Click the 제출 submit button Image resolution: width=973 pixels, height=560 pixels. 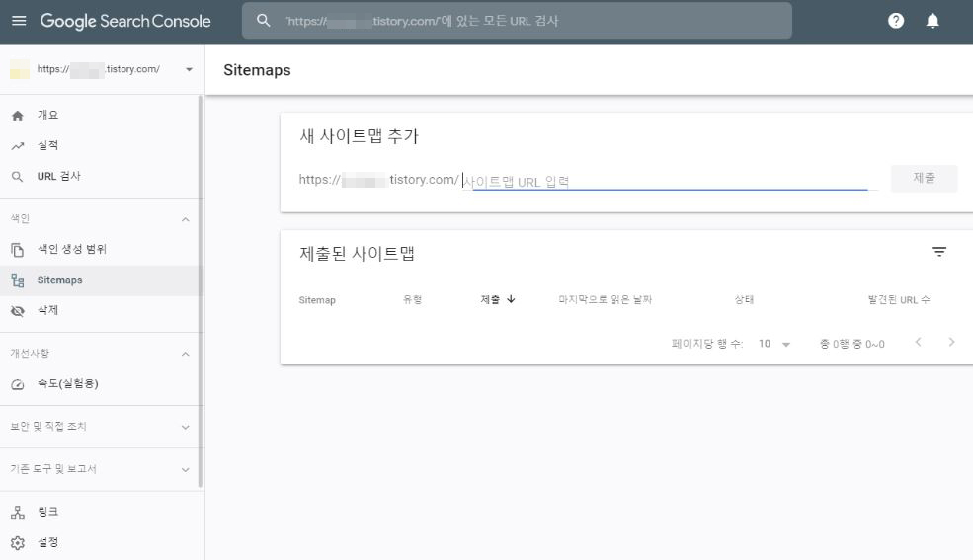coord(924,178)
